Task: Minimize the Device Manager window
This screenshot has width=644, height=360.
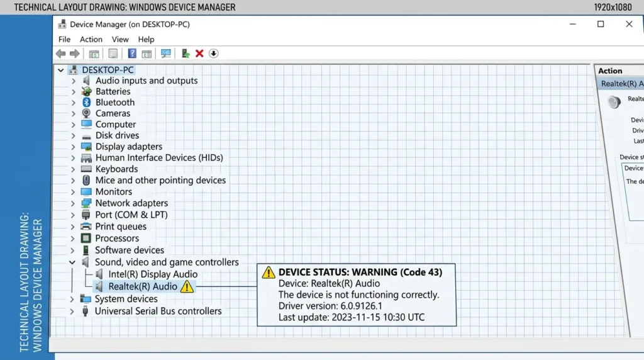Action: pos(572,25)
